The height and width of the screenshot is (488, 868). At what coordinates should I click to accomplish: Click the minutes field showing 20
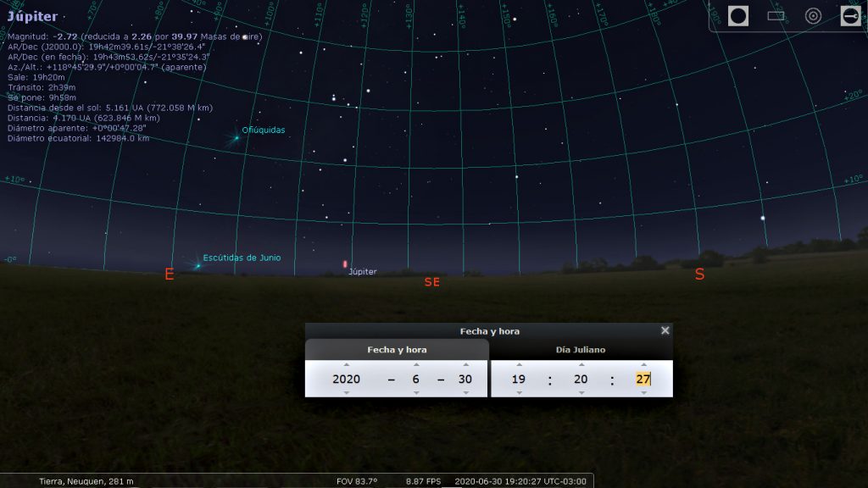click(x=581, y=379)
